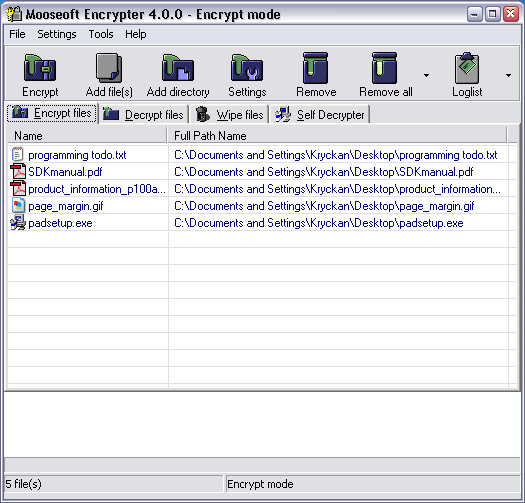
Task: Select the SDKmanual.pdf file name
Action: [x=65, y=172]
